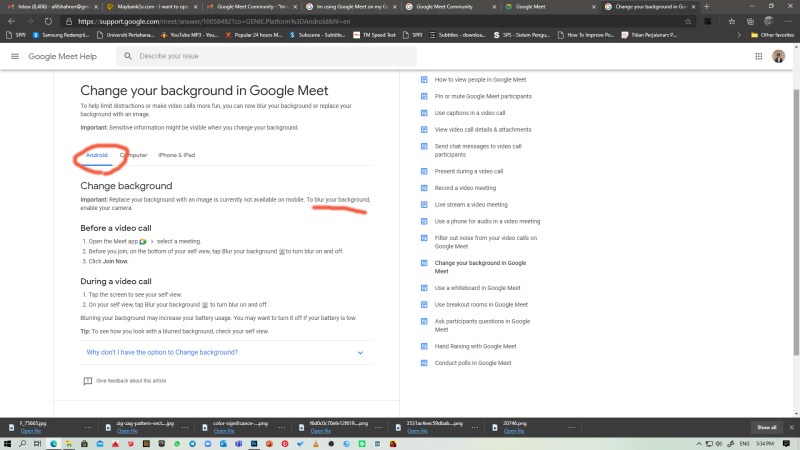Click article icon beside Ask participants questions
The width and height of the screenshot is (800, 450).
(x=424, y=321)
